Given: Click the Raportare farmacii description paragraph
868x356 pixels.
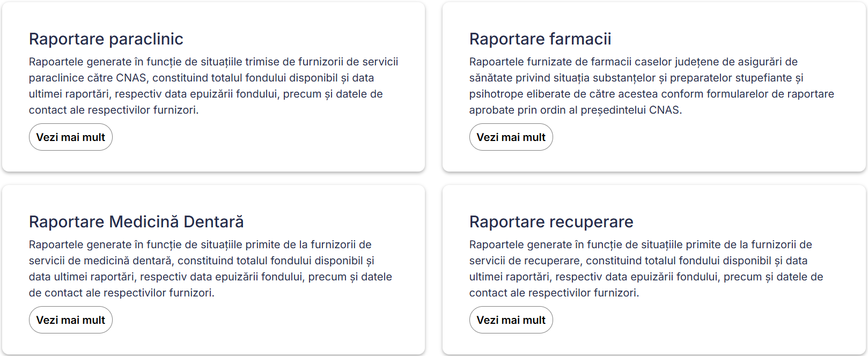Looking at the screenshot, I should click(651, 86).
